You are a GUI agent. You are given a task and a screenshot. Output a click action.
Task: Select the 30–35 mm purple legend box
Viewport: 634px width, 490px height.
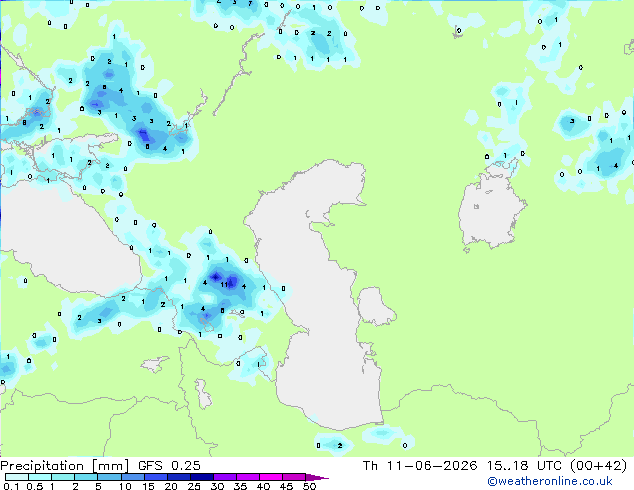coord(224,477)
